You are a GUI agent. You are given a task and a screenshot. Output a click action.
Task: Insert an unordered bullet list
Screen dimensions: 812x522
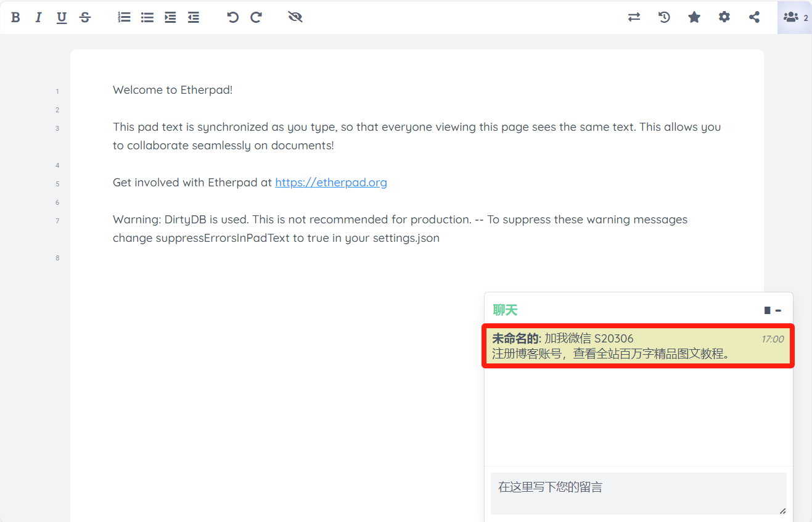147,17
